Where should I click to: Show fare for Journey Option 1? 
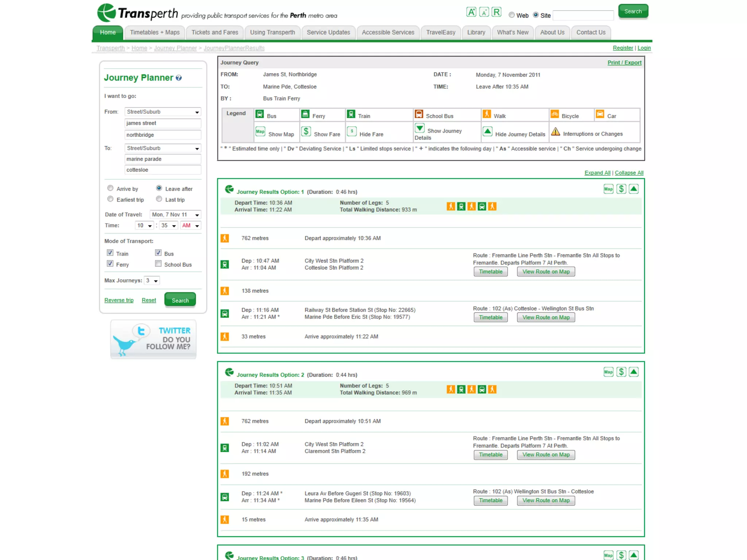(621, 189)
